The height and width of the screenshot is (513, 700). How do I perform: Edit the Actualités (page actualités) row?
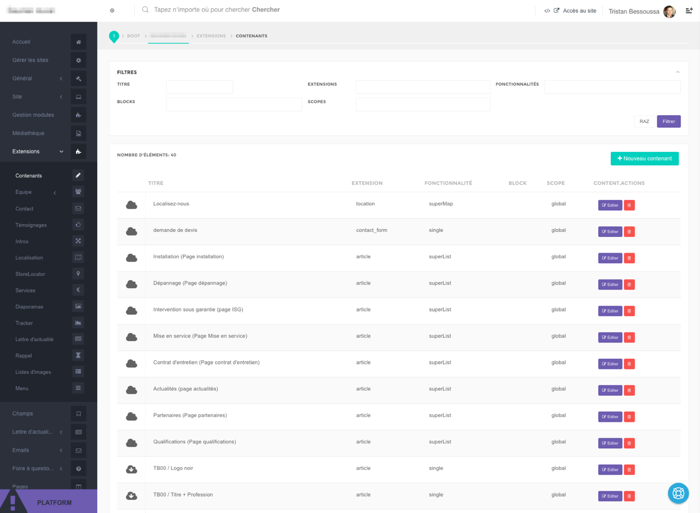coord(610,390)
